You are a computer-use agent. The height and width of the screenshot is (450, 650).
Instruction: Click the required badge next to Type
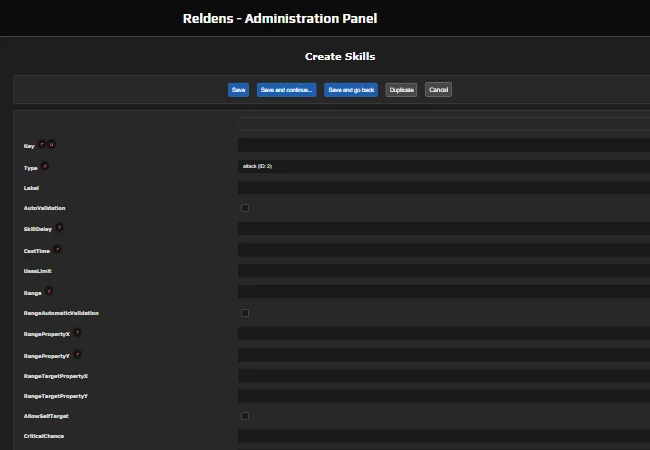[x=45, y=166]
